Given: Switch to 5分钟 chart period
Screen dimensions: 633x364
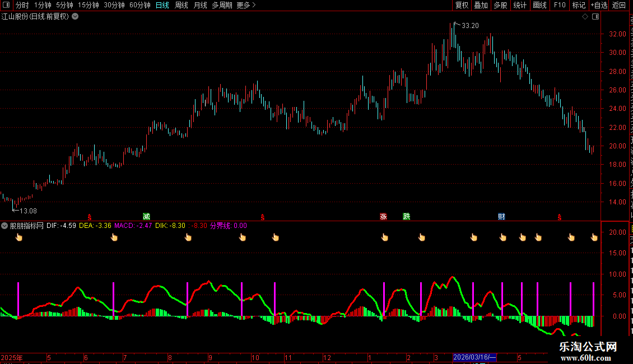Looking at the screenshot, I should point(64,5).
